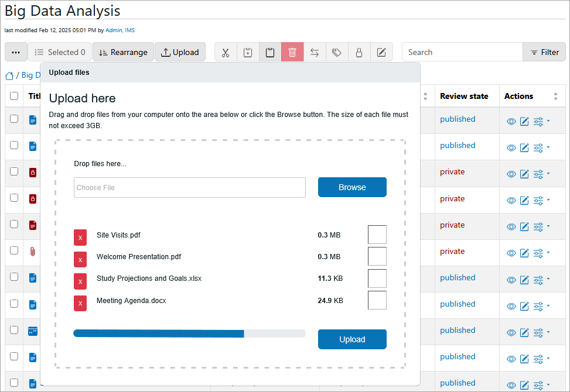Click the cut (scissors) toolbar icon
This screenshot has height=392, width=570.
pos(226,52)
